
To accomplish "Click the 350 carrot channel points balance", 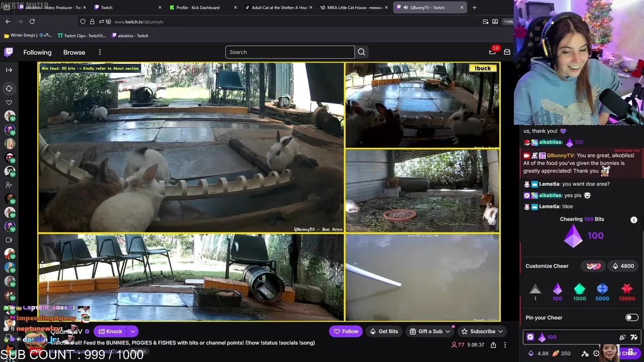I will click(561, 353).
